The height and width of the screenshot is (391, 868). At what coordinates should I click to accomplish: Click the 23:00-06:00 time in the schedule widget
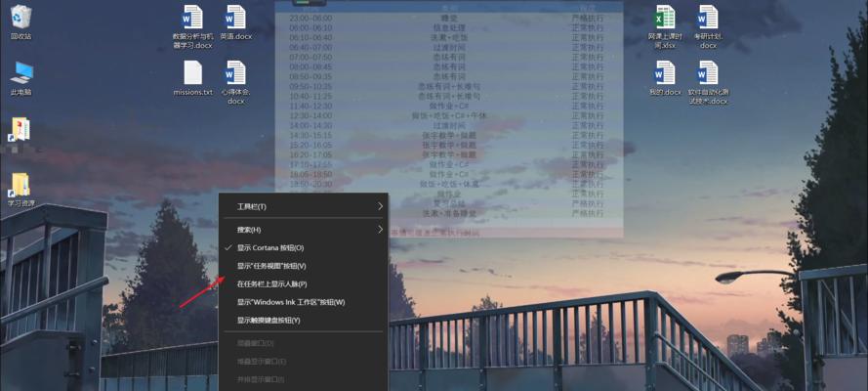coord(310,19)
